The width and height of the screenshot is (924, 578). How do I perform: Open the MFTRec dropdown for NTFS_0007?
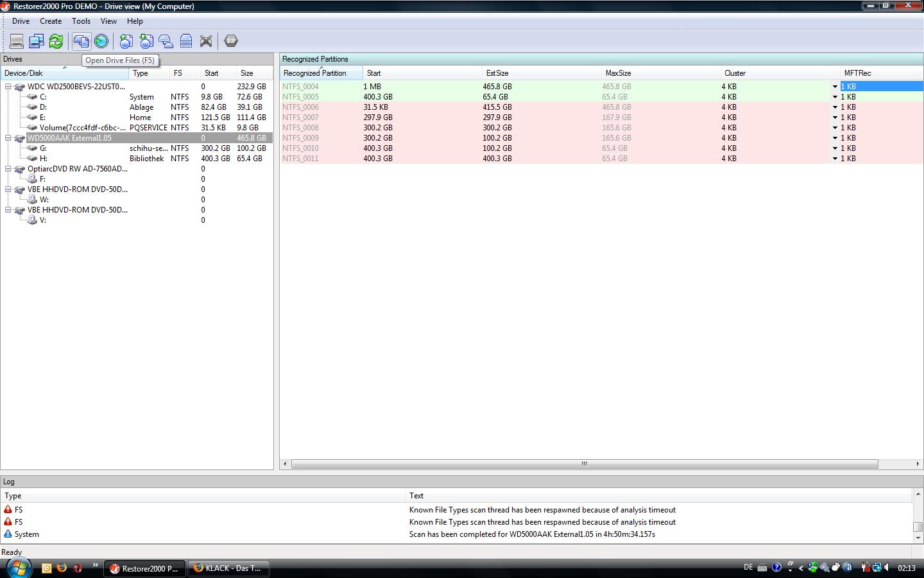[835, 118]
